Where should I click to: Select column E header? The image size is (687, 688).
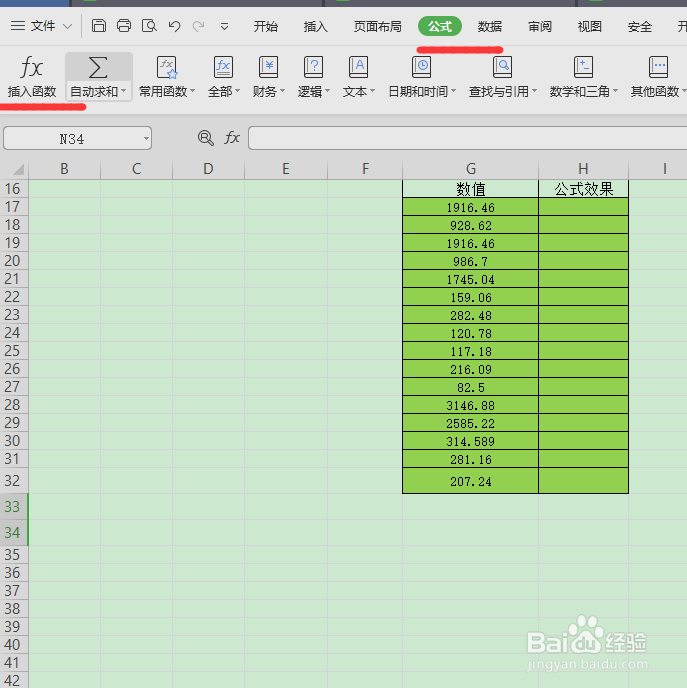pyautogui.click(x=286, y=168)
